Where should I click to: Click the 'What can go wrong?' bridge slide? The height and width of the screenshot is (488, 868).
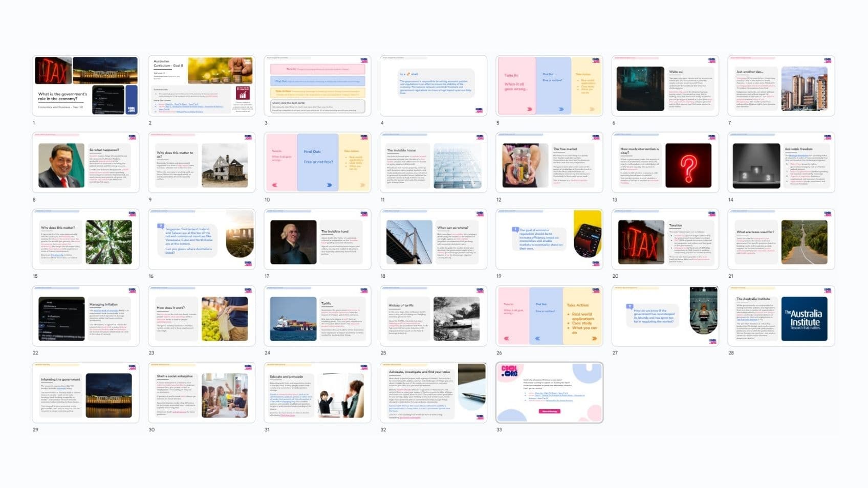click(x=433, y=239)
